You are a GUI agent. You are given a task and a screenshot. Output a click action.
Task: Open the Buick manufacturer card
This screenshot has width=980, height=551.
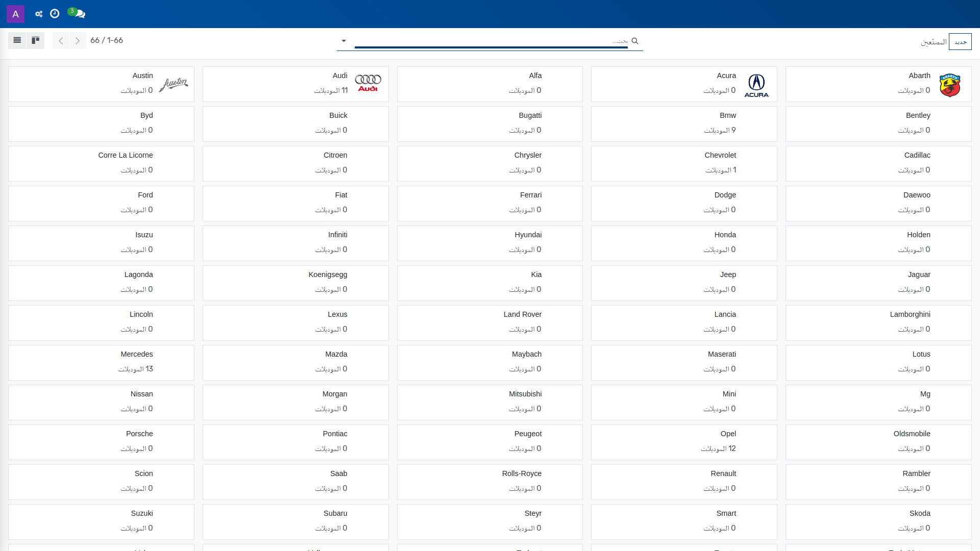[296, 124]
